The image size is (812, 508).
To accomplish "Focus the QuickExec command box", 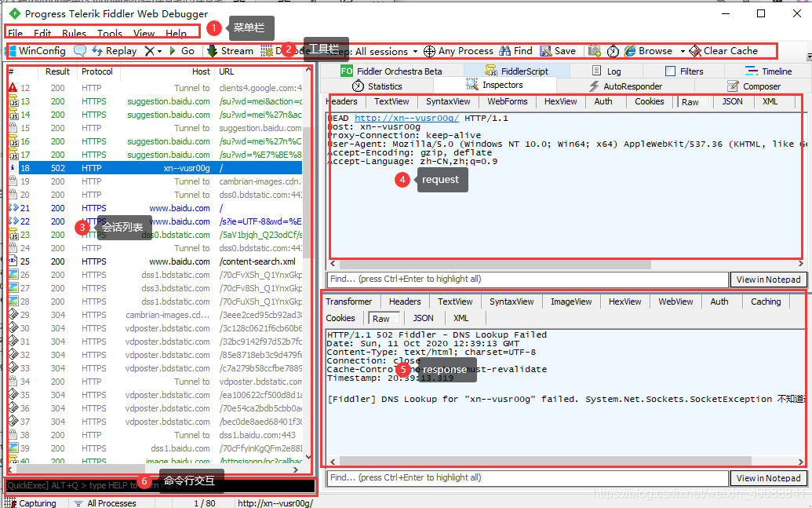I will coord(161,485).
